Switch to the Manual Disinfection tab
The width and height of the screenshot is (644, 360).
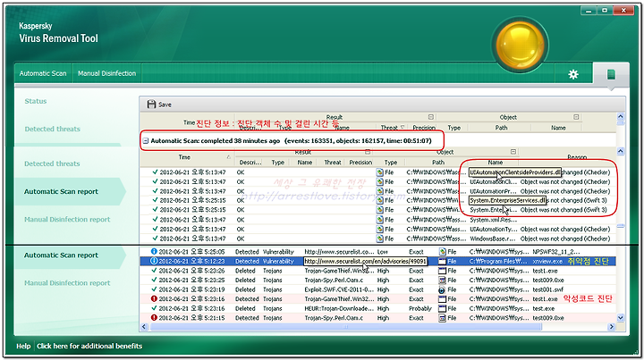[x=106, y=73]
